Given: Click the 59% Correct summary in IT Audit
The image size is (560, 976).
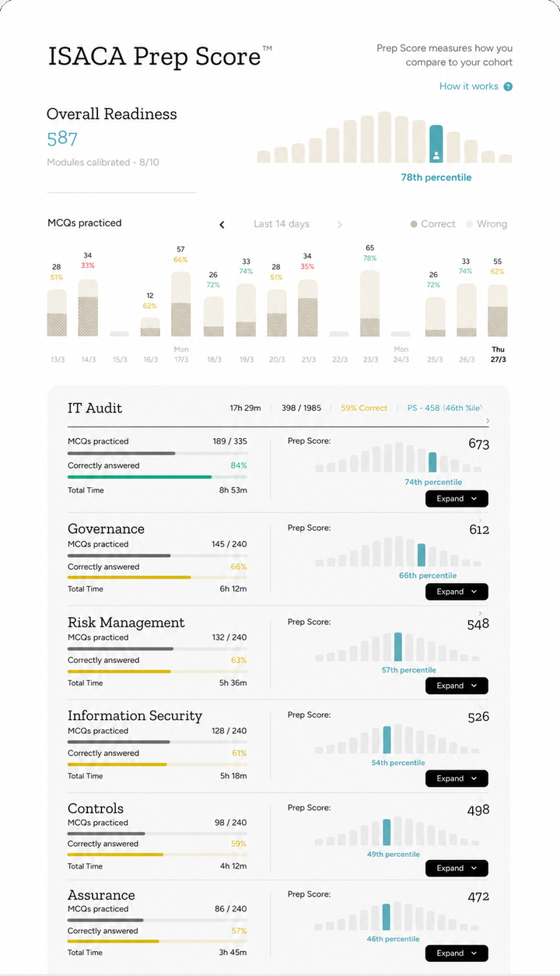Looking at the screenshot, I should (364, 408).
